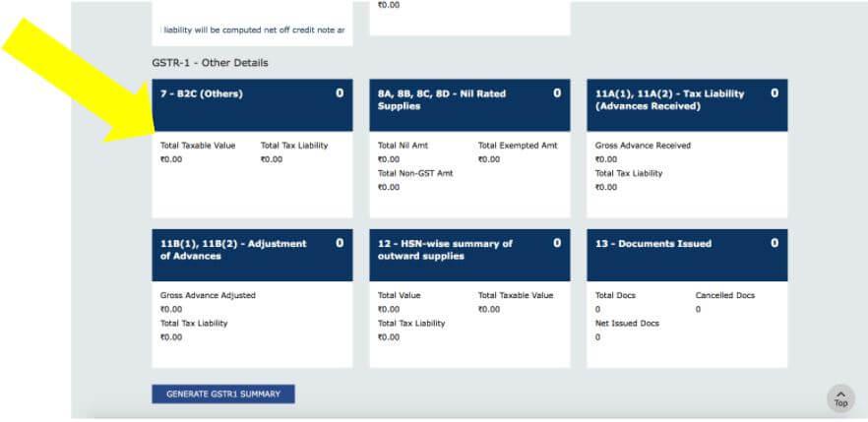Image resolution: width=868 pixels, height=422 pixels.
Task: Open the 12 - HSN-wise summary tile
Action: 469,255
